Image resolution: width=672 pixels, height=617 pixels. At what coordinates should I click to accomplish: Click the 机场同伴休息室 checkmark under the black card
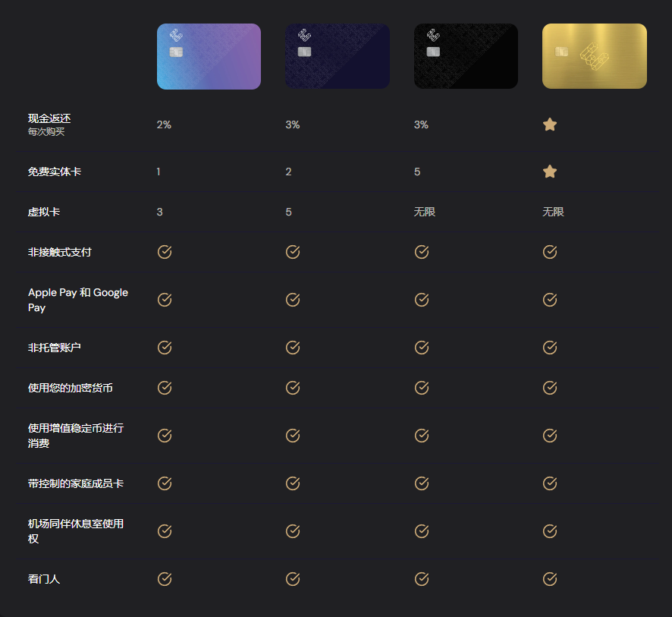tap(422, 531)
